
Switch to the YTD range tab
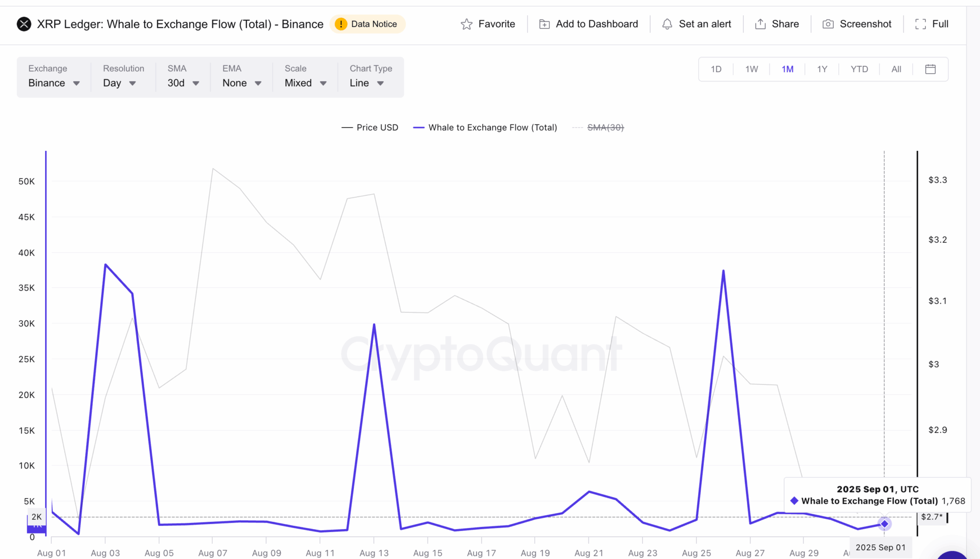859,69
